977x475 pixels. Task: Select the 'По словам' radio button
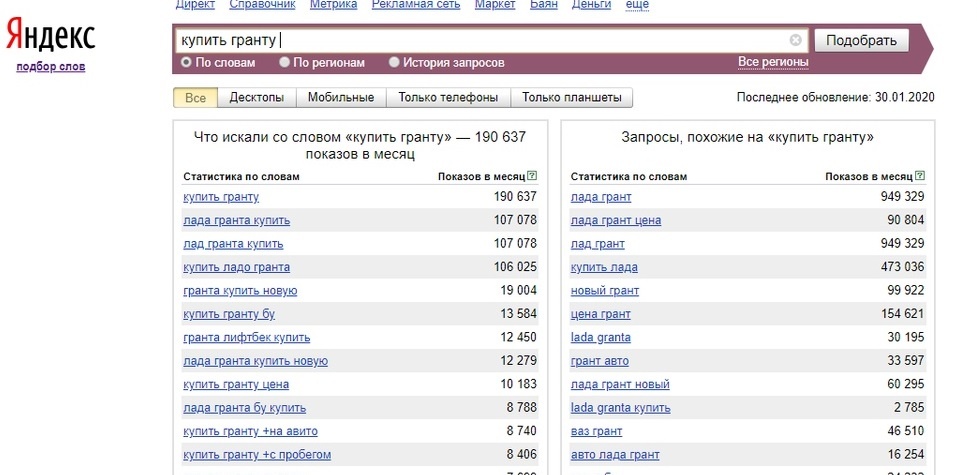(x=186, y=62)
